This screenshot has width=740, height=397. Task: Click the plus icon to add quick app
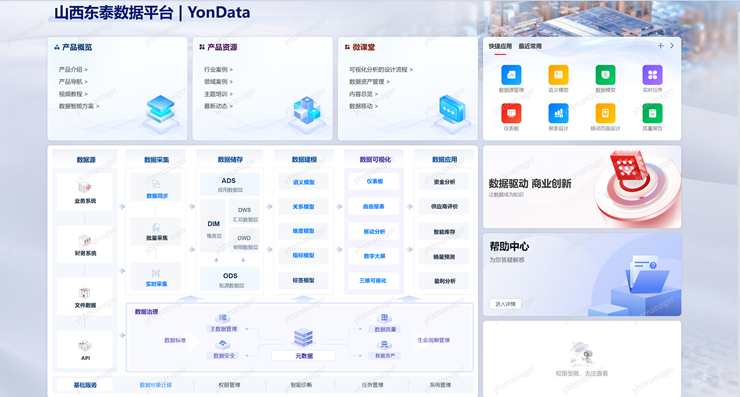coord(661,46)
